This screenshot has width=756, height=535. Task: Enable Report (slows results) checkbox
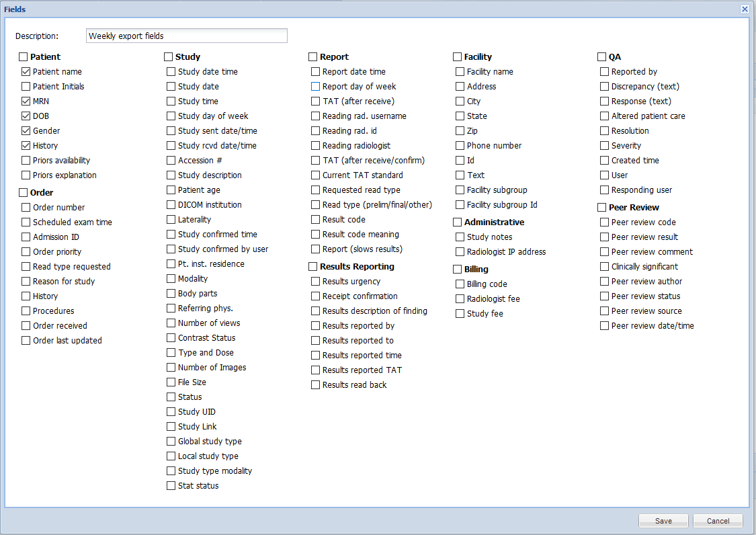pos(316,249)
